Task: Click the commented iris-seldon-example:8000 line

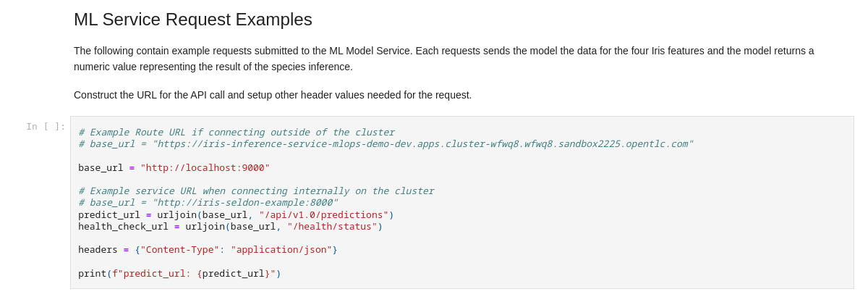Action: [208, 202]
